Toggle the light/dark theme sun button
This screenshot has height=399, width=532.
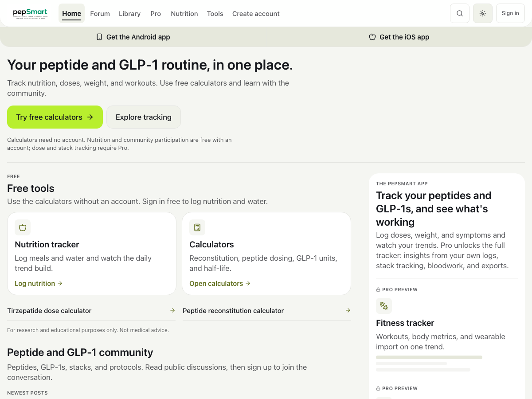click(x=483, y=13)
